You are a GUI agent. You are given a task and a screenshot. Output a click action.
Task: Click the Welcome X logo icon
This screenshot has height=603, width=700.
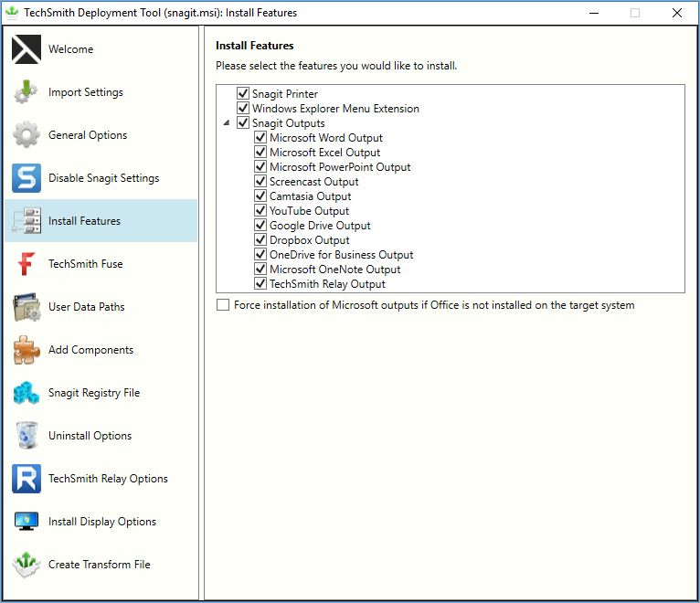point(27,49)
